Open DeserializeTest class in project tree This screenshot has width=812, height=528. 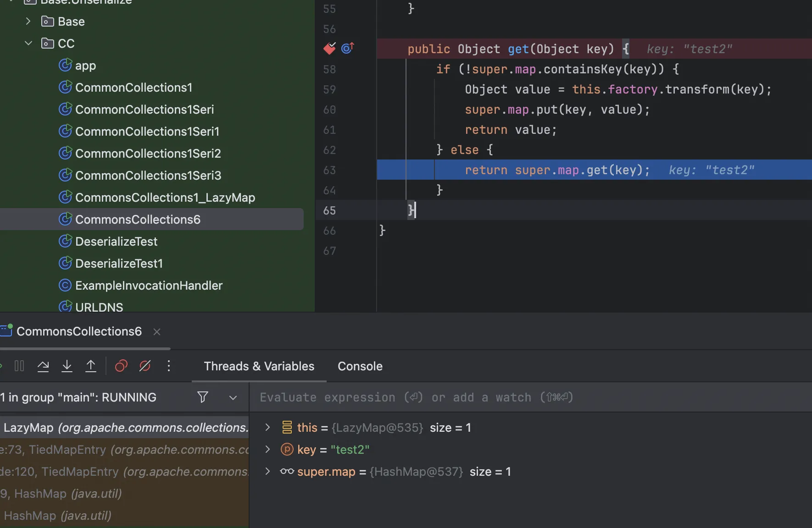(x=116, y=242)
